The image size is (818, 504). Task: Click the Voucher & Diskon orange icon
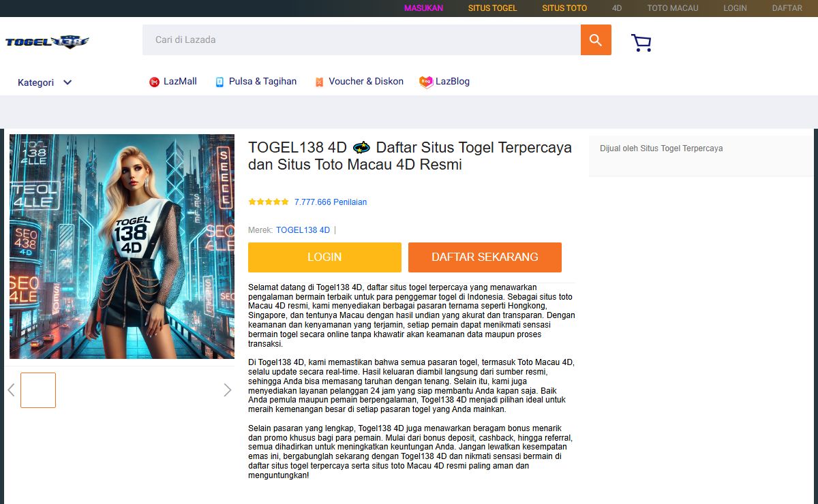tap(319, 82)
